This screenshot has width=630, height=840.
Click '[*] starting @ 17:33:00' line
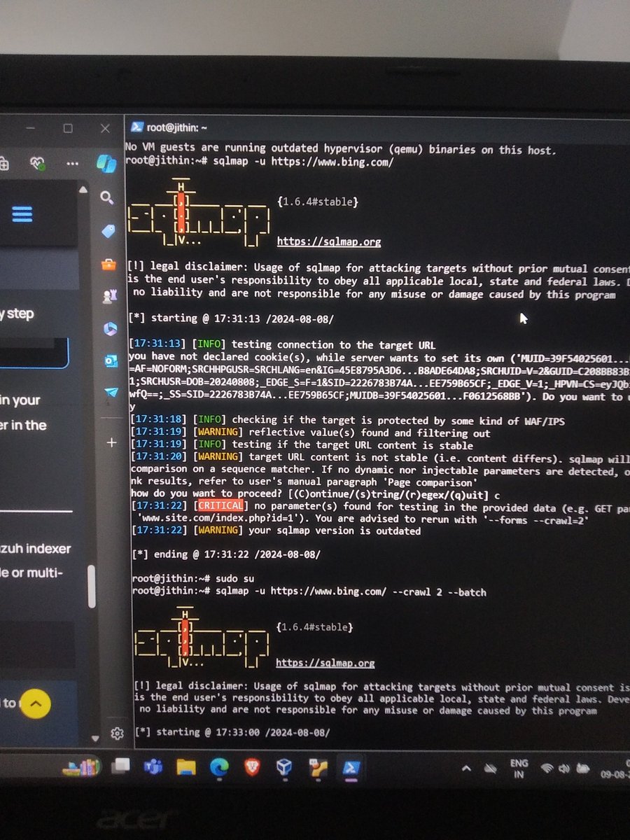click(x=232, y=732)
